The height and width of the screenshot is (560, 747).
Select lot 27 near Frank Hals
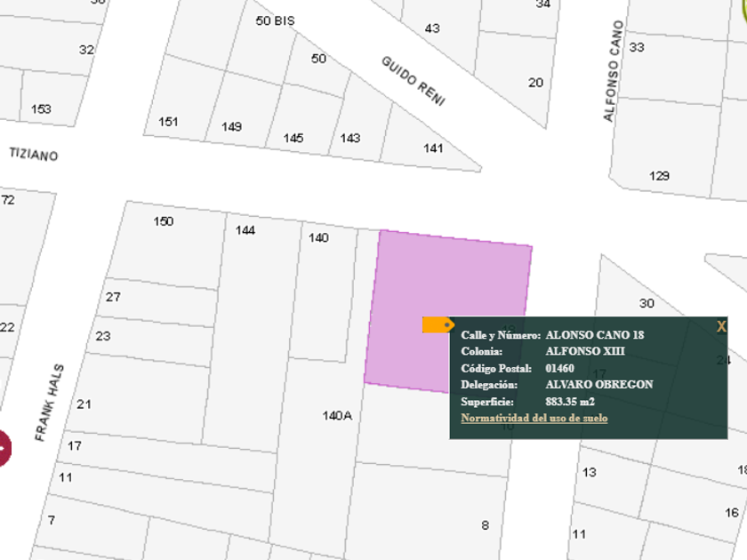pyautogui.click(x=113, y=297)
